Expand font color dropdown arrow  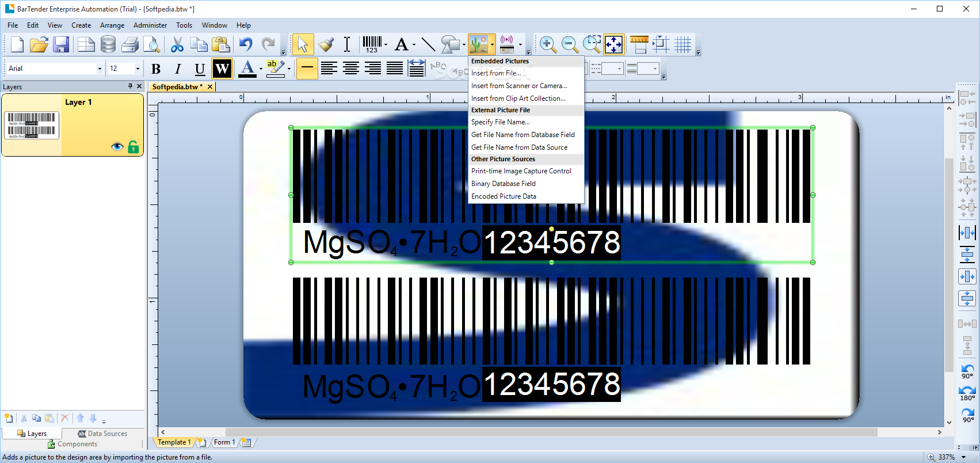tap(261, 69)
